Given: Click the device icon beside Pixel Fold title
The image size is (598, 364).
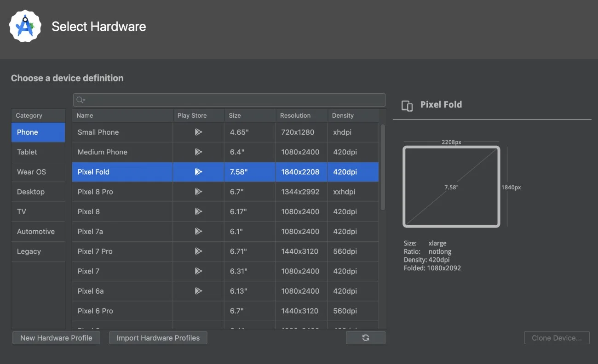Looking at the screenshot, I should 407,106.
